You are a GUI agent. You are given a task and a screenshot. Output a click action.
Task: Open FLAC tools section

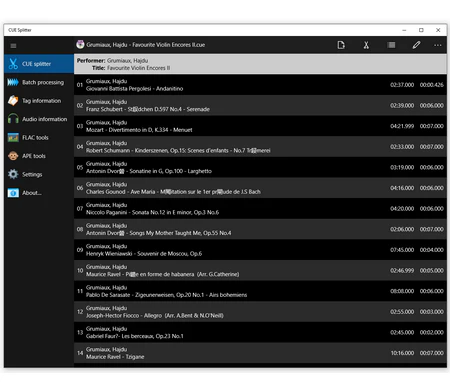click(39, 137)
